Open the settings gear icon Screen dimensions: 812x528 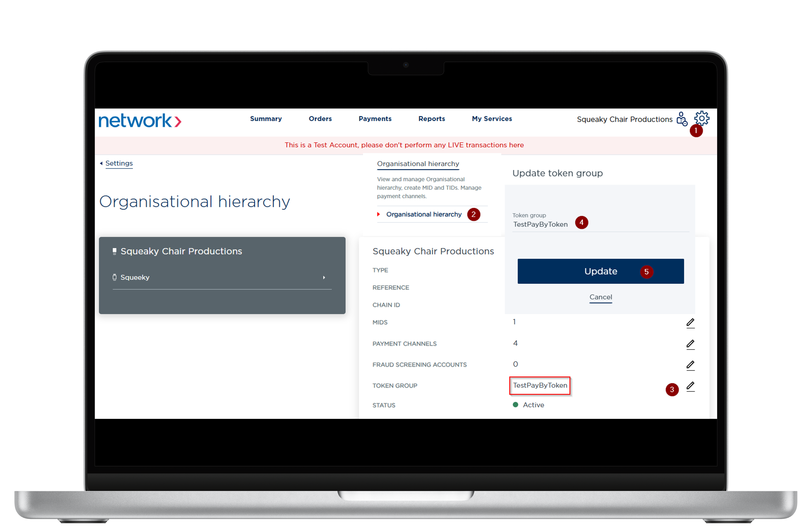[x=701, y=118]
